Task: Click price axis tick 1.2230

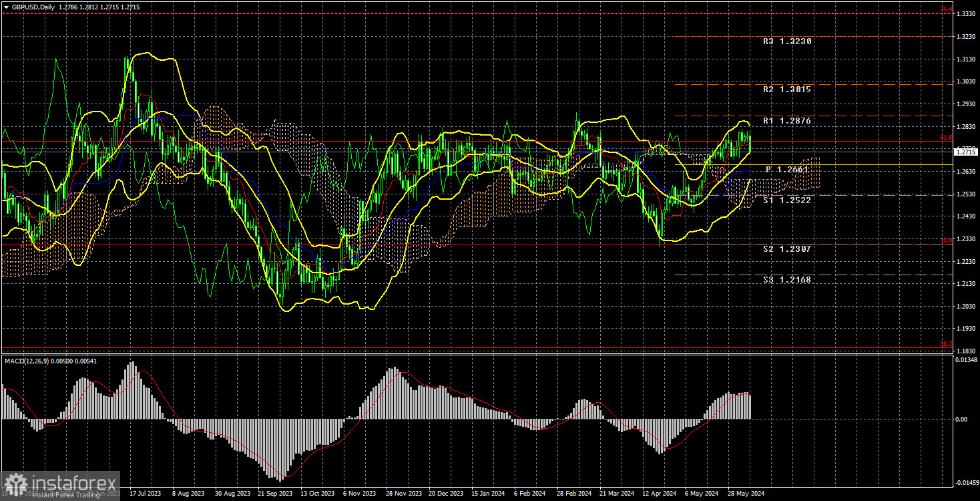Action: coord(965,262)
